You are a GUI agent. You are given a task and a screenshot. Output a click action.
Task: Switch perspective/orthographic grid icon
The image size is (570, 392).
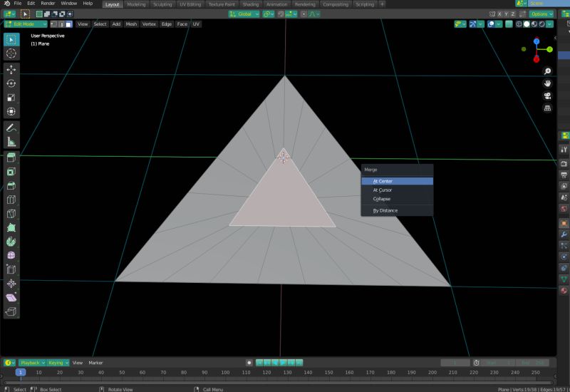coord(547,108)
